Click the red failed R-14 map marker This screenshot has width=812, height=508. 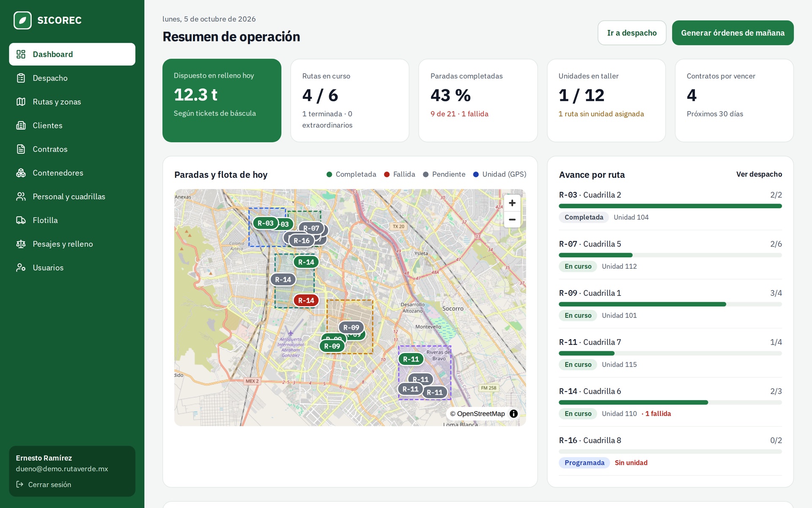click(306, 301)
